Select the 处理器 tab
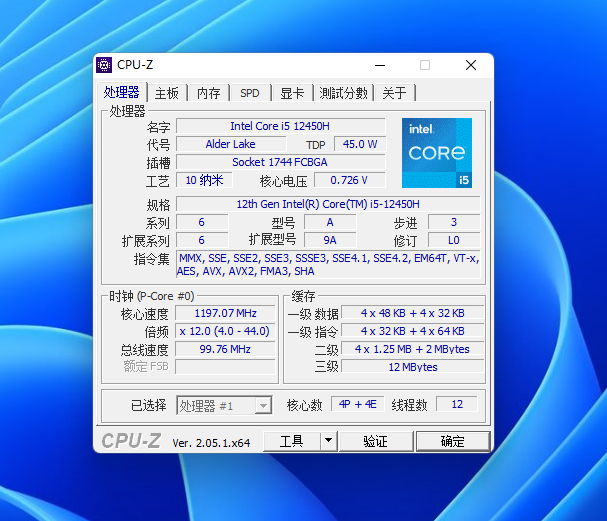The width and height of the screenshot is (607, 521). click(122, 92)
